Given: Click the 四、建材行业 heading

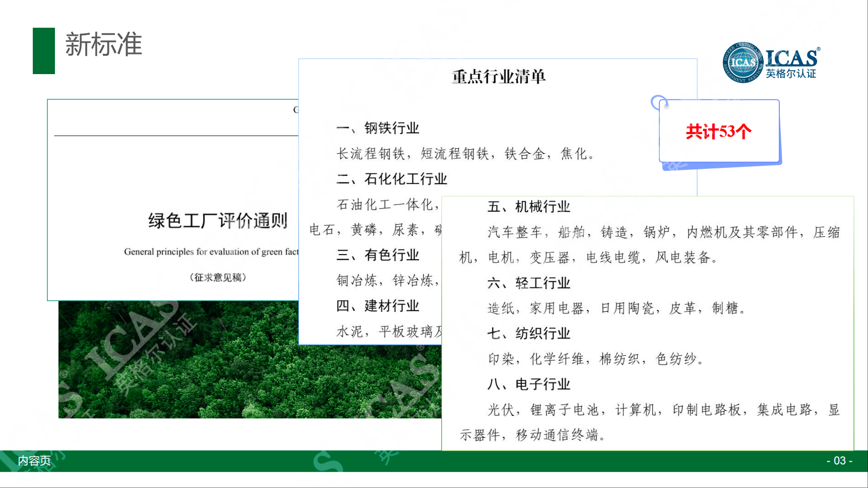Looking at the screenshot, I should tap(378, 306).
